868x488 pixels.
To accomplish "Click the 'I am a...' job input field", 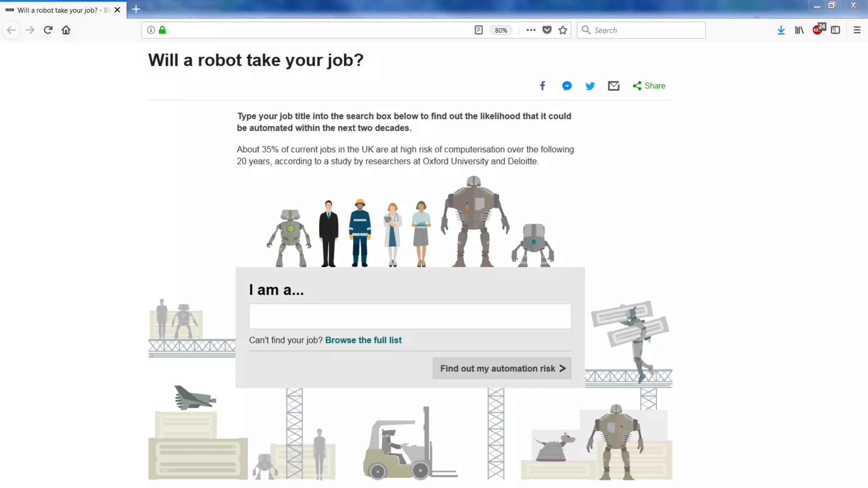I will [x=410, y=316].
